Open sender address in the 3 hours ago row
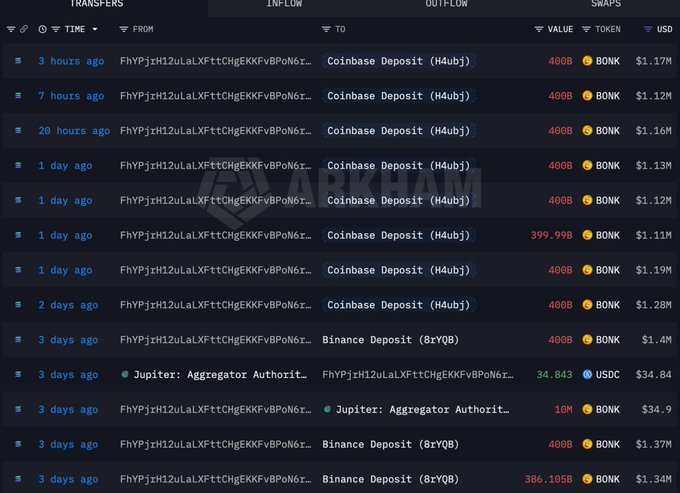 pos(216,61)
